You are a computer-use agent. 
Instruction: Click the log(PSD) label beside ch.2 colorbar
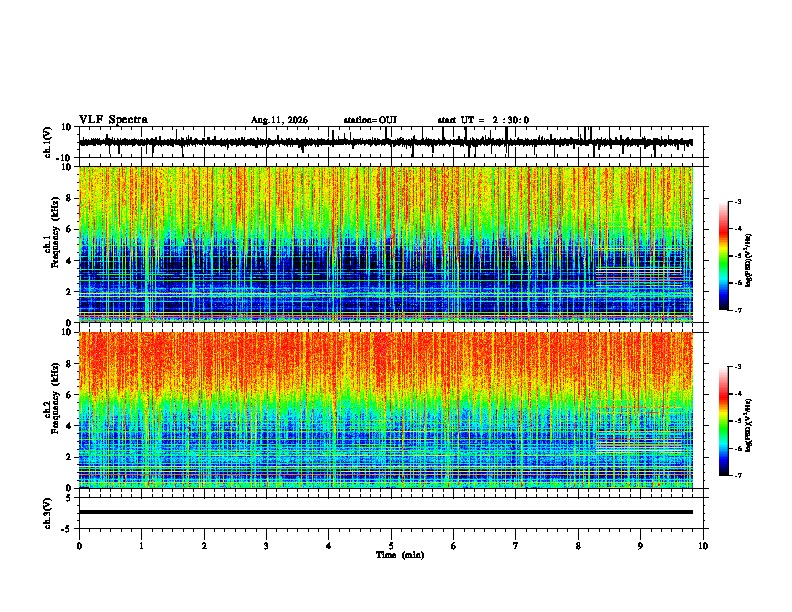[749, 426]
